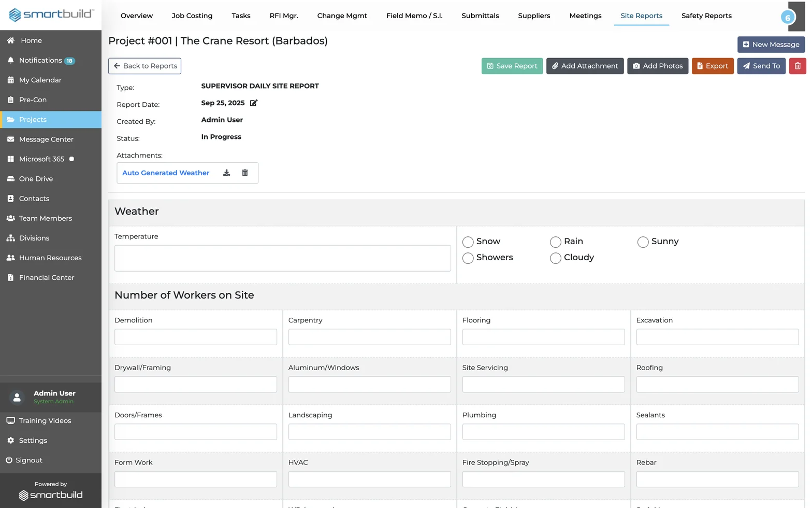Image resolution: width=812 pixels, height=508 pixels.
Task: Click Add Attachment button
Action: tap(585, 66)
